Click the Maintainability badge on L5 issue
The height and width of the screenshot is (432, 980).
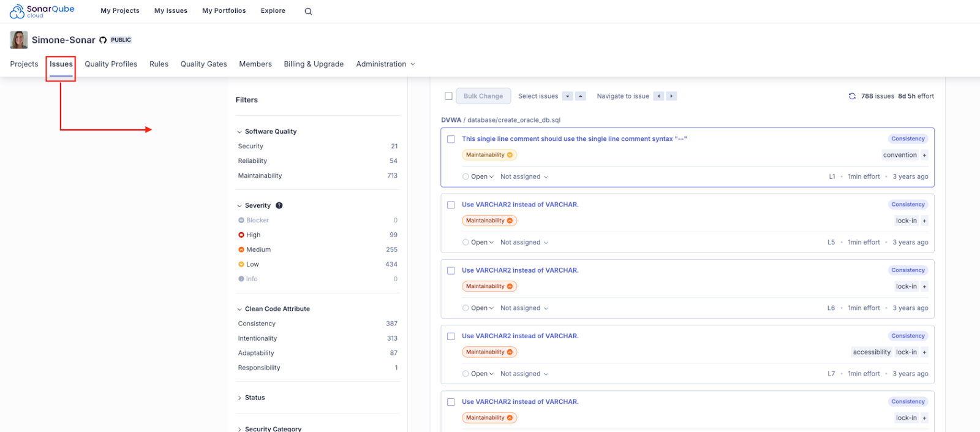(489, 221)
